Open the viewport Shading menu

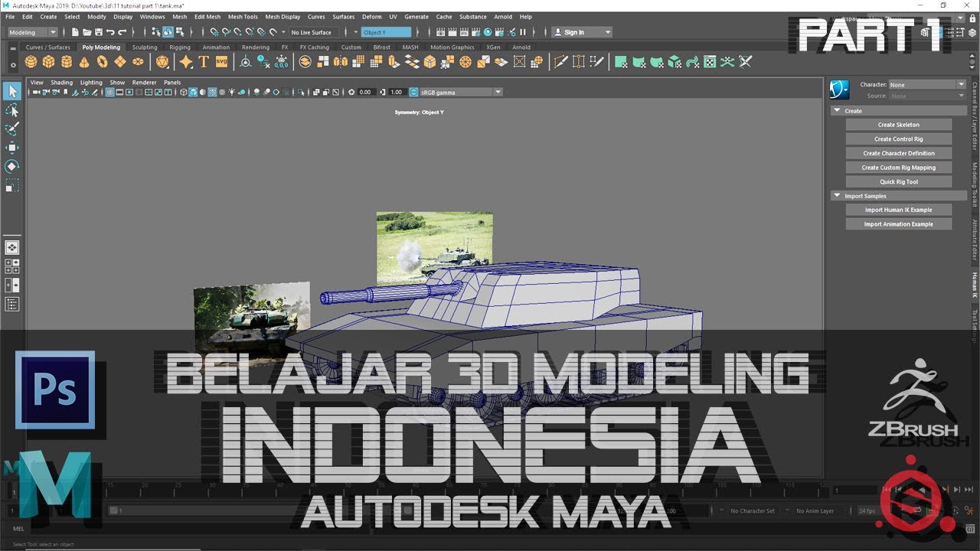[x=62, y=82]
